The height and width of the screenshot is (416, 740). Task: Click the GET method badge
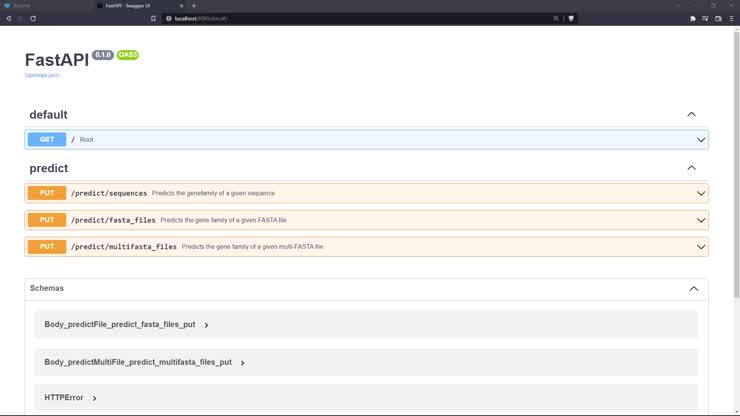point(47,139)
